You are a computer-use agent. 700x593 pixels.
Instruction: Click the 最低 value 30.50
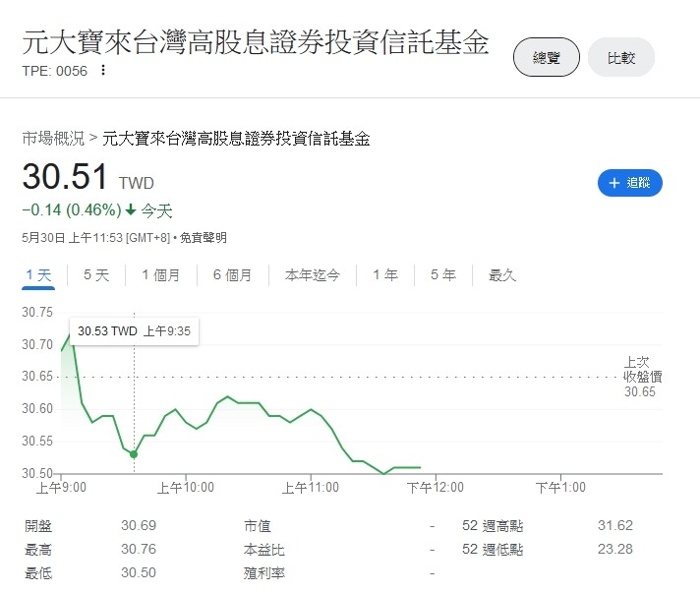coord(139,573)
